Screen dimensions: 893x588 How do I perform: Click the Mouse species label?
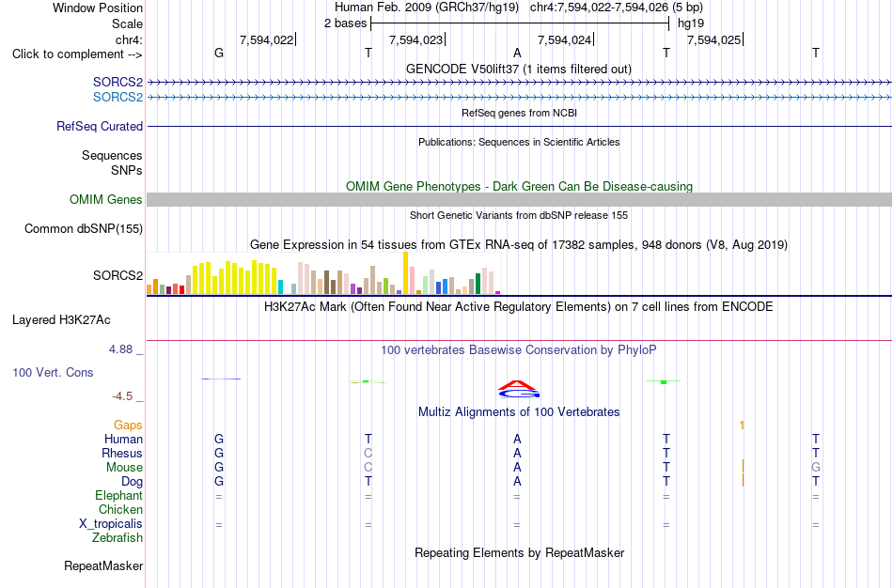coord(124,468)
